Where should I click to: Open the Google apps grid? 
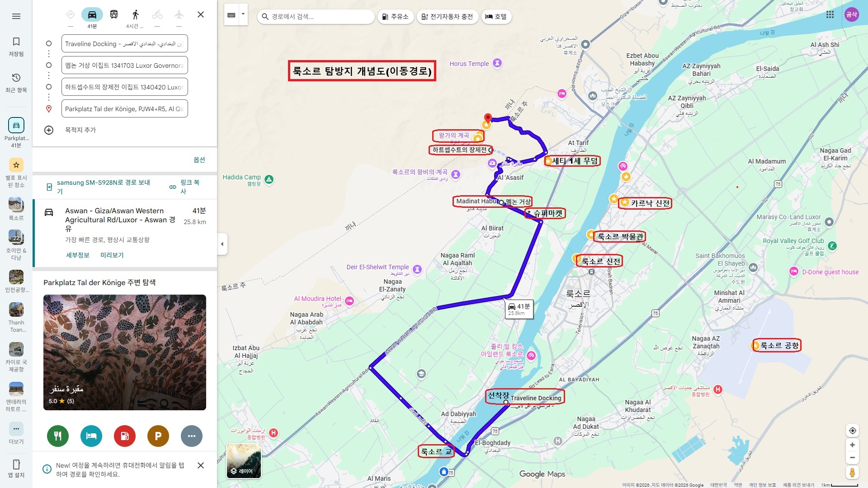[830, 14]
